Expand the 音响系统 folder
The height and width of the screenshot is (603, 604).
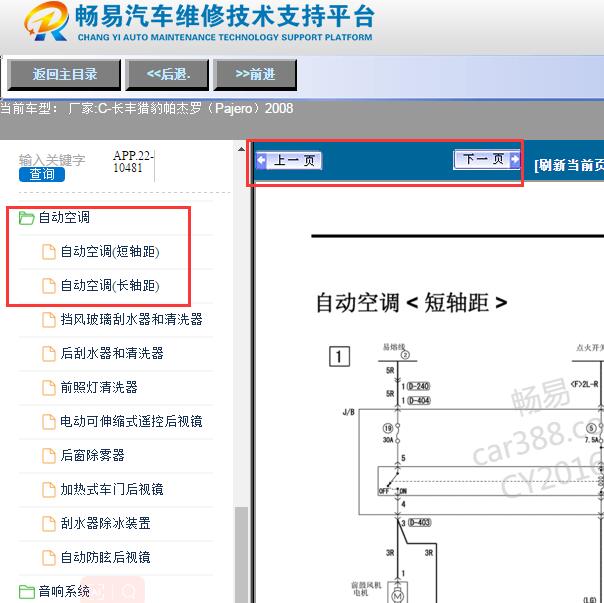64,591
